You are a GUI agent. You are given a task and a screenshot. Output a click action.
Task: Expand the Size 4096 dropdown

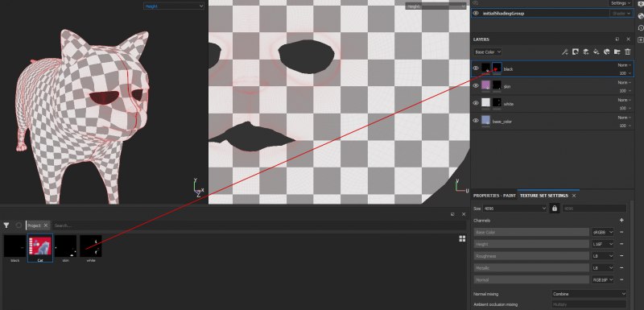pyautogui.click(x=514, y=209)
